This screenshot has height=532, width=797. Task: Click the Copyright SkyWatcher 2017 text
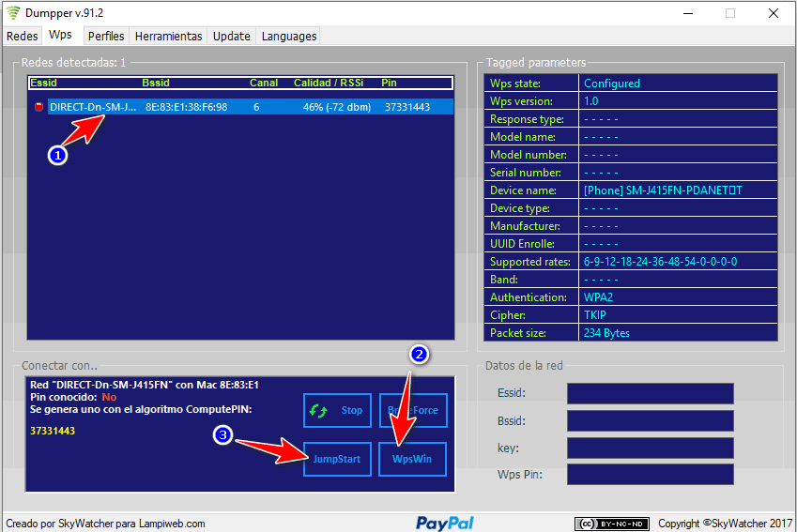point(725,524)
